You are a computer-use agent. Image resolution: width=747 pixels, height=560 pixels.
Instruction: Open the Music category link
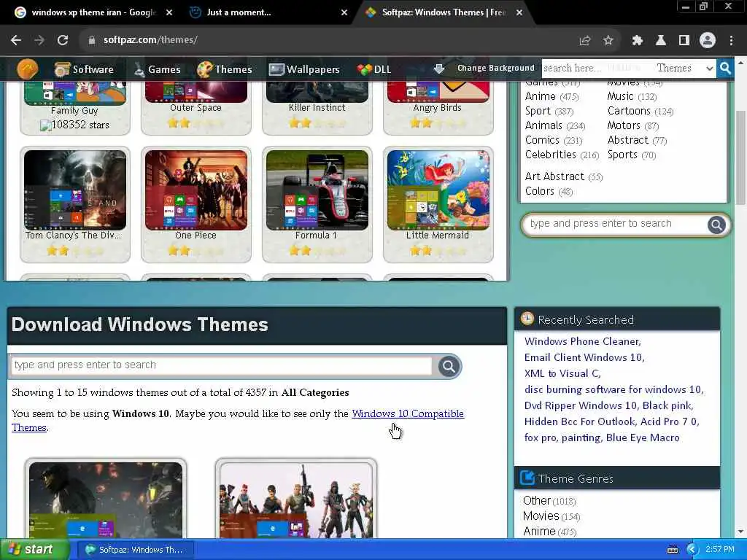point(620,96)
